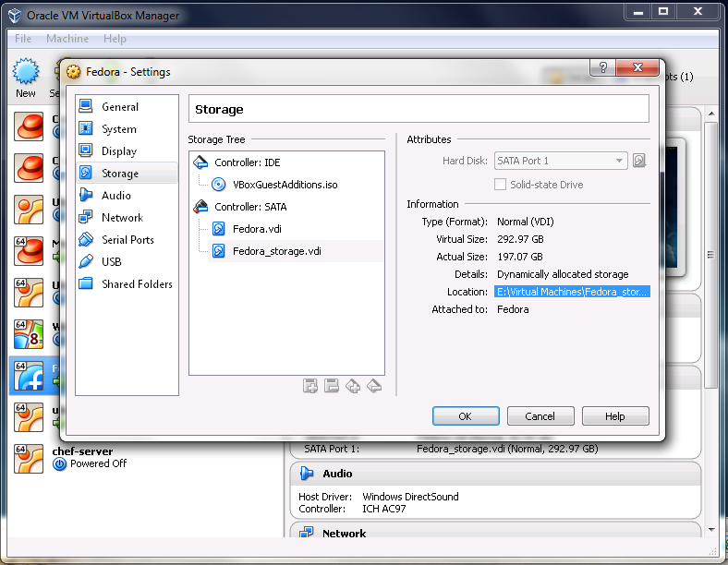This screenshot has height=565, width=728.
Task: Click the remove controller icon
Action: [x=374, y=386]
